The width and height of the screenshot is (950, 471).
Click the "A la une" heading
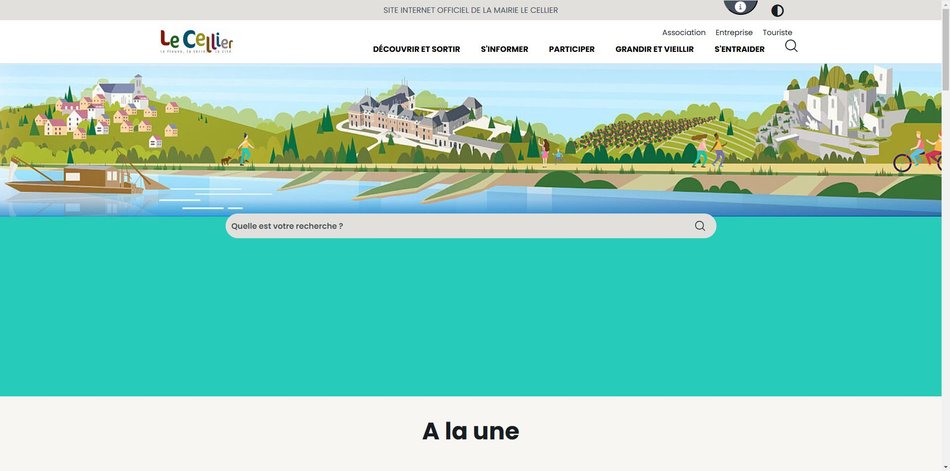click(x=471, y=431)
